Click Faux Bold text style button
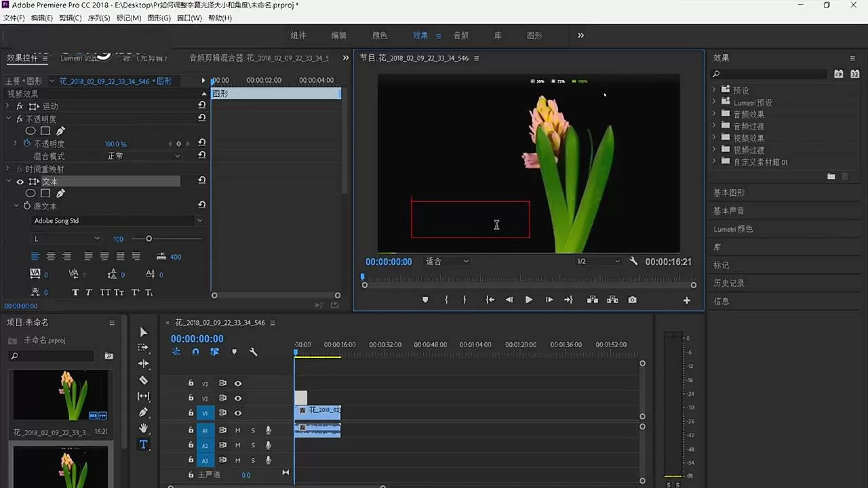 [x=75, y=293]
